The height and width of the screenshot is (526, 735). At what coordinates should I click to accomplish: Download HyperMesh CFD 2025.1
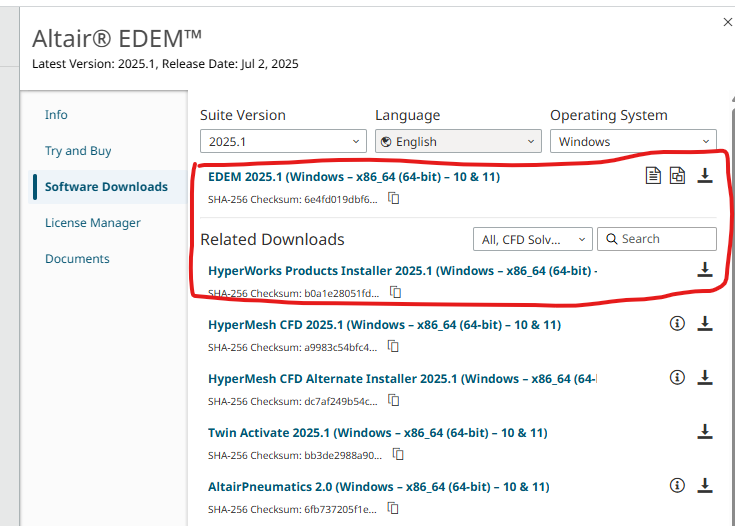pos(705,323)
